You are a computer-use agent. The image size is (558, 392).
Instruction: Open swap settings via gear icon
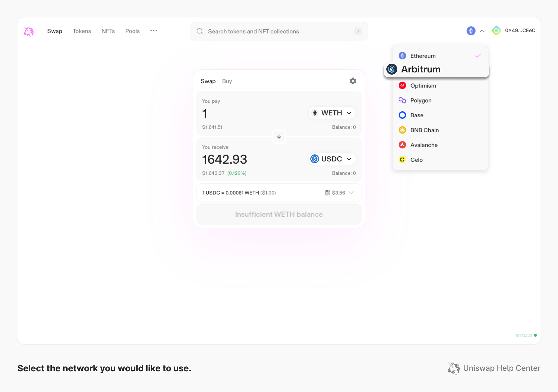(353, 81)
